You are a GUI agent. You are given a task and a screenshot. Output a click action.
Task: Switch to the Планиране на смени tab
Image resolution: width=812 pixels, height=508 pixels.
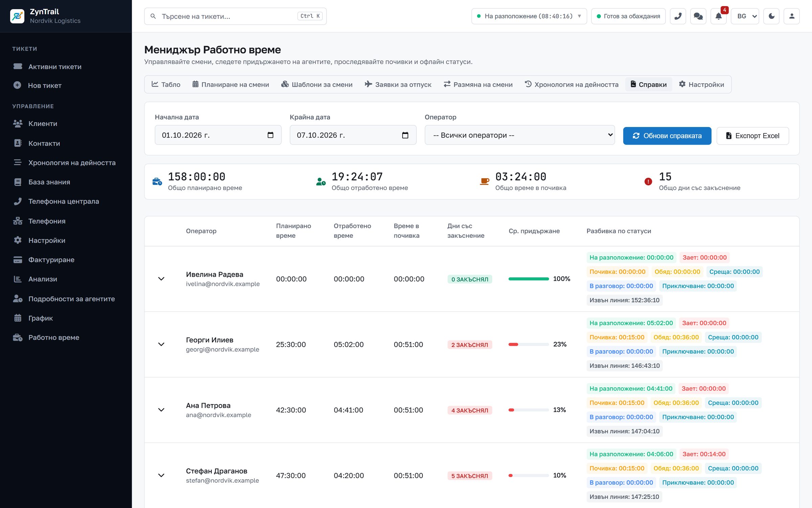coord(231,84)
